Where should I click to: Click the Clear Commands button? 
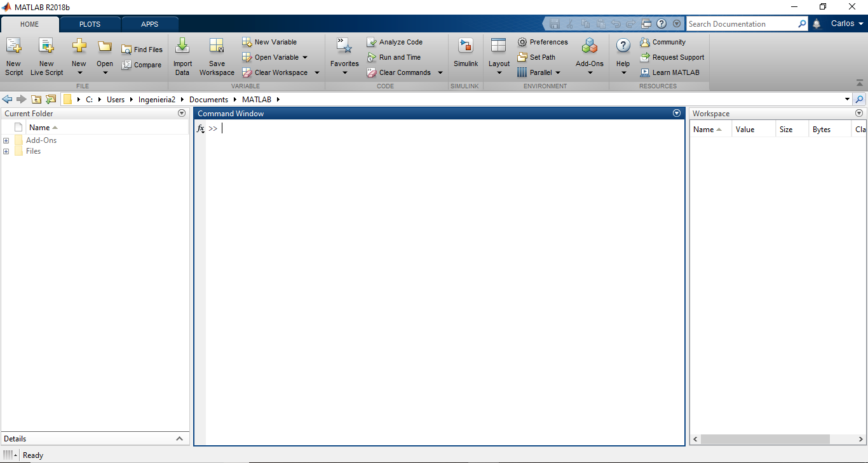tap(398, 72)
